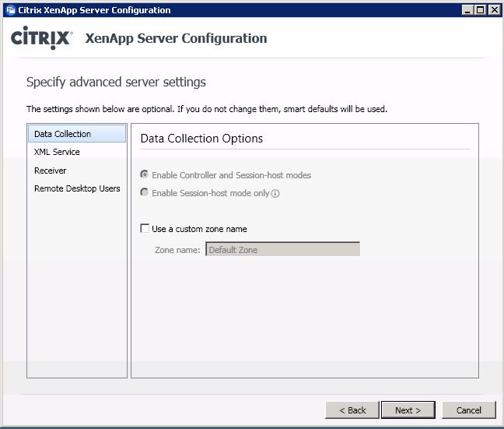
Task: Click the 'Data Collection Options' heading
Action: click(201, 139)
